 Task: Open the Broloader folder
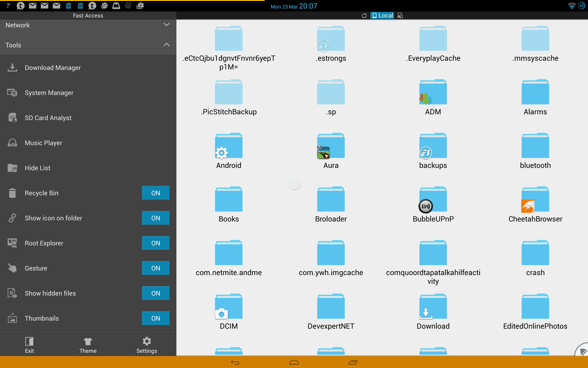pyautogui.click(x=331, y=205)
